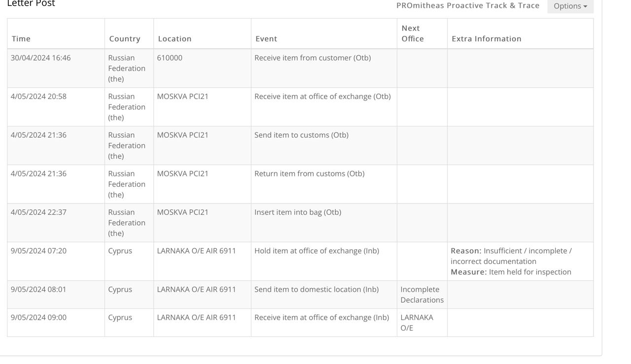The height and width of the screenshot is (364, 631).
Task: Click the Event column header
Action: (266, 38)
